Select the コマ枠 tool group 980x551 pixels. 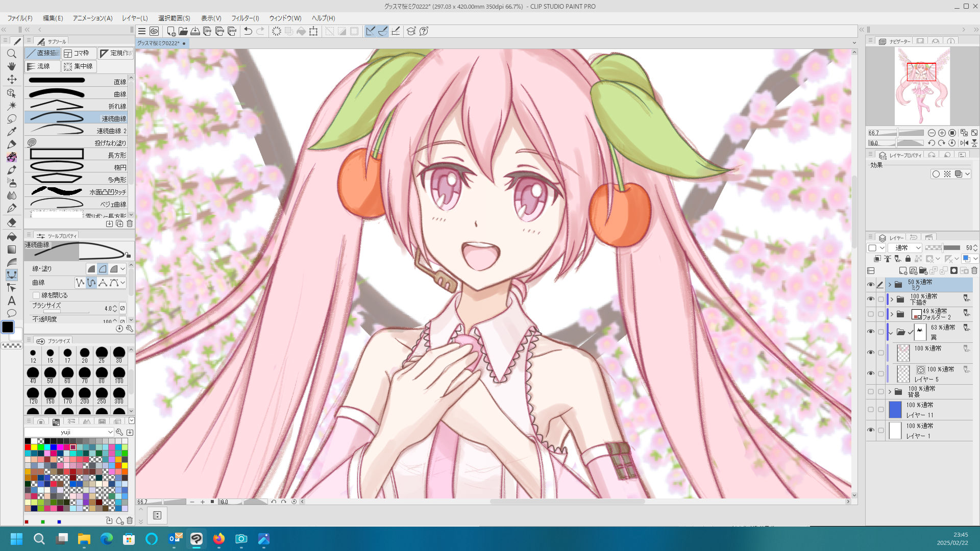(x=79, y=53)
